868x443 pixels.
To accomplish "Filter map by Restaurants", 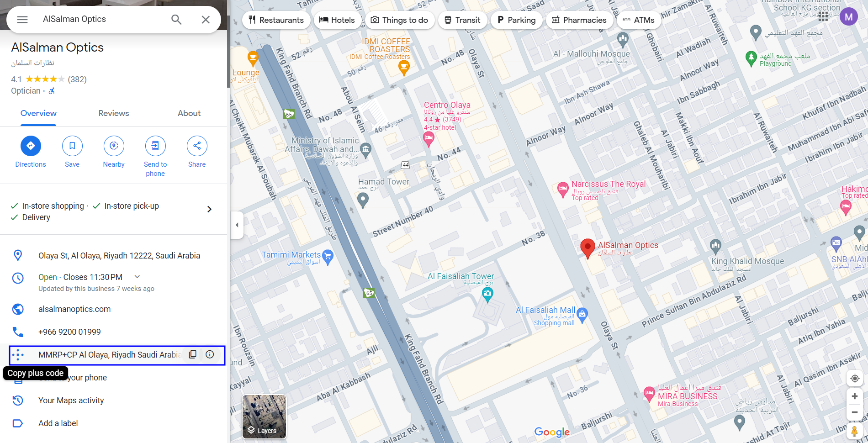I will point(276,20).
